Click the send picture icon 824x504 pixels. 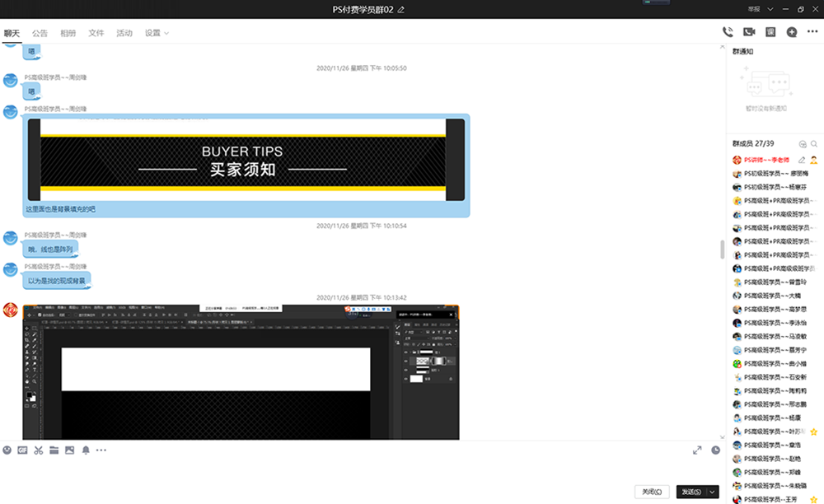click(69, 450)
